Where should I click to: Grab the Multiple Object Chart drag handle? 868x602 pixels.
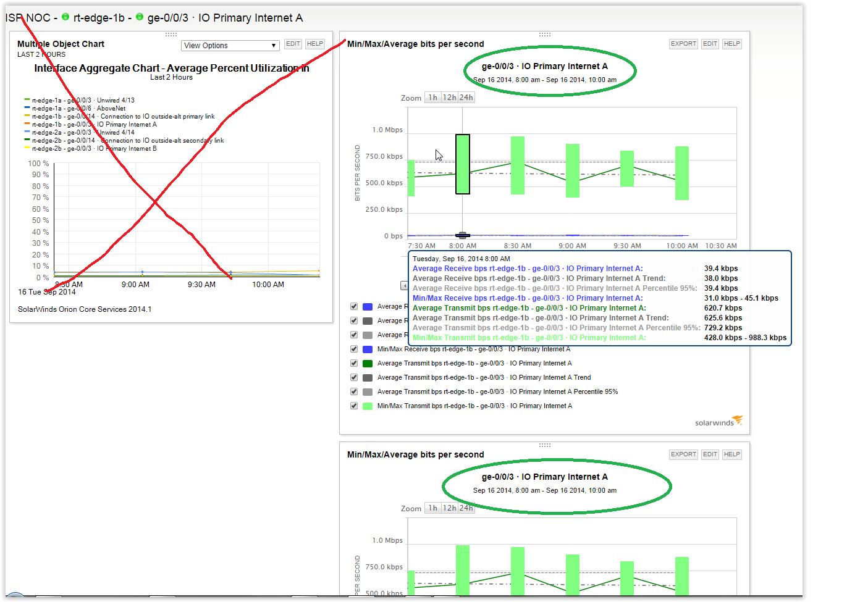pos(171,35)
